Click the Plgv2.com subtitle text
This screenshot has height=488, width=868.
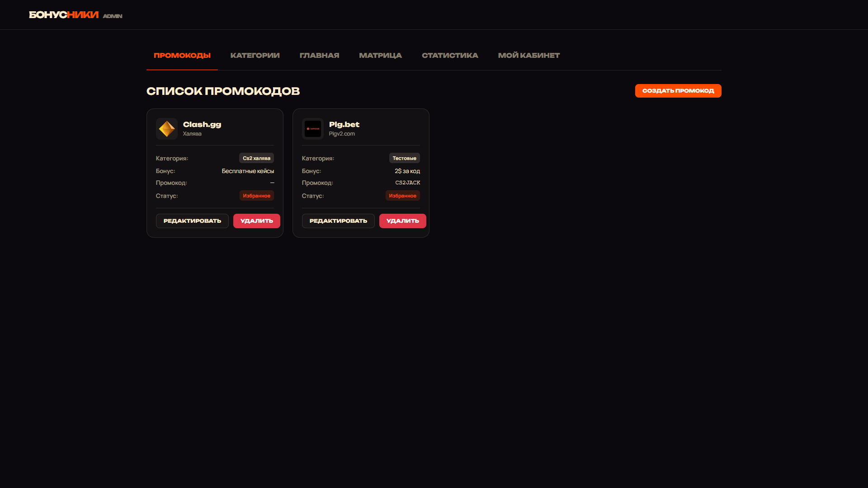pyautogui.click(x=342, y=134)
